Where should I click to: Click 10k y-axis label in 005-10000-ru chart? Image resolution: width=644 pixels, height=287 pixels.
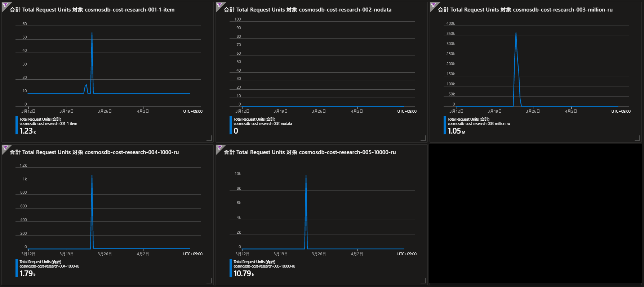coord(238,174)
